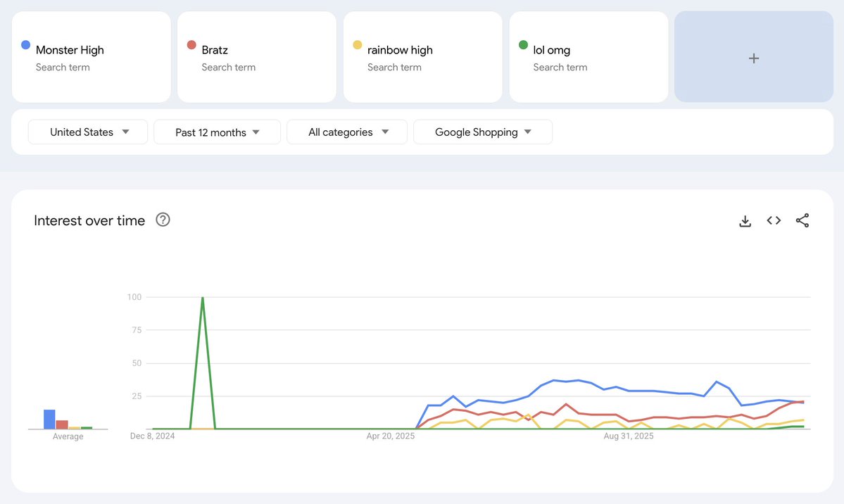Edit the Bratz search term card
Image resolution: width=844 pixels, height=504 pixels.
tap(257, 57)
